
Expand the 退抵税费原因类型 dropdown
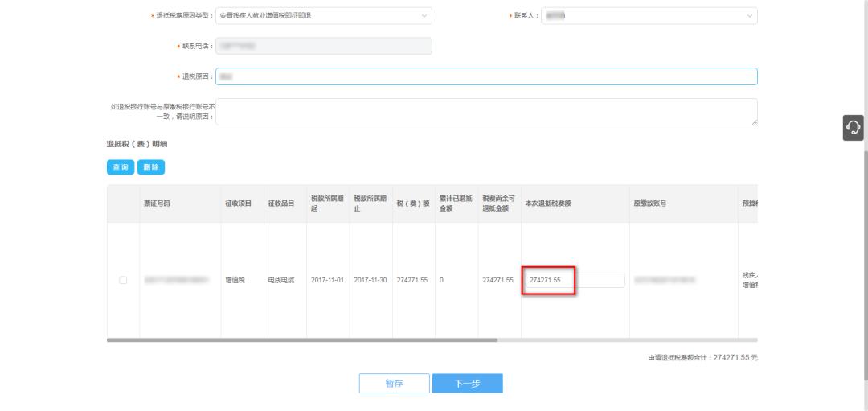pos(324,15)
